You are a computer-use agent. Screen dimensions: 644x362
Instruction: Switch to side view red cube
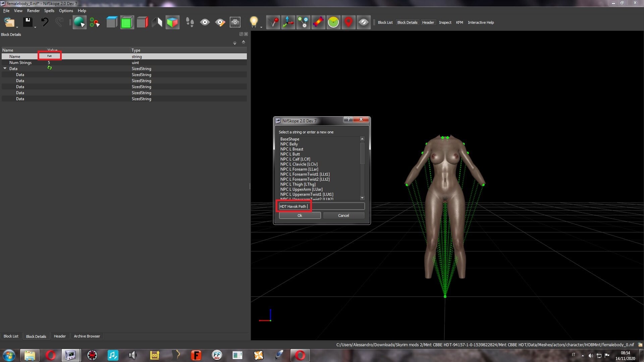click(x=142, y=22)
